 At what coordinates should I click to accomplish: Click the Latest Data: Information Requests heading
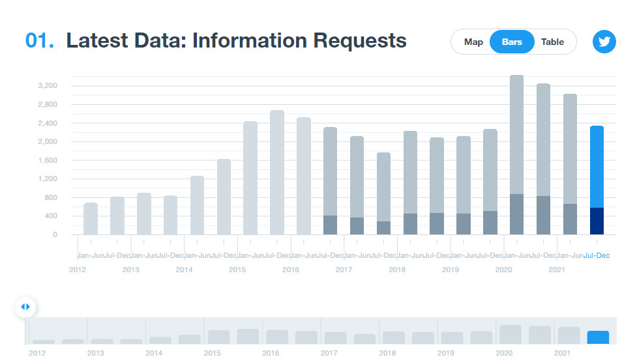[236, 40]
